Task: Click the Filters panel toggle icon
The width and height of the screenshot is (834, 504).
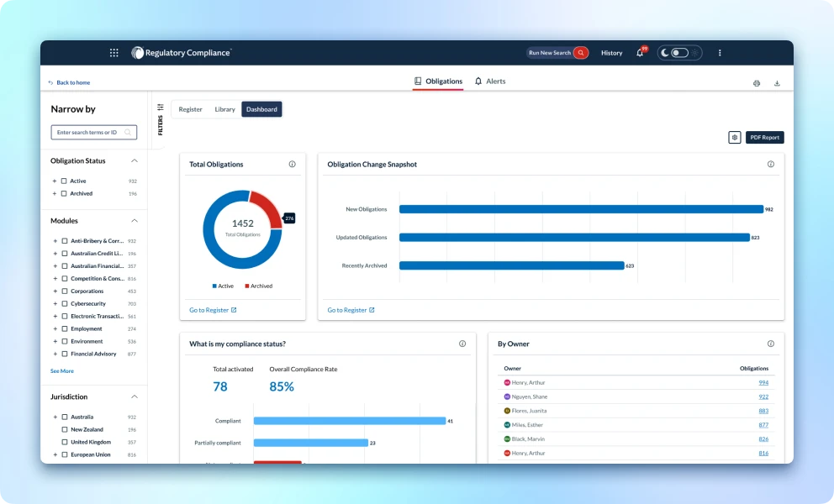Action: pos(161,108)
